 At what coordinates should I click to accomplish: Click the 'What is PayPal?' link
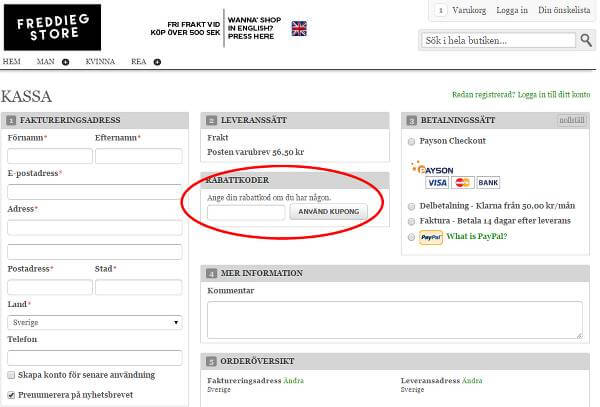tap(477, 237)
